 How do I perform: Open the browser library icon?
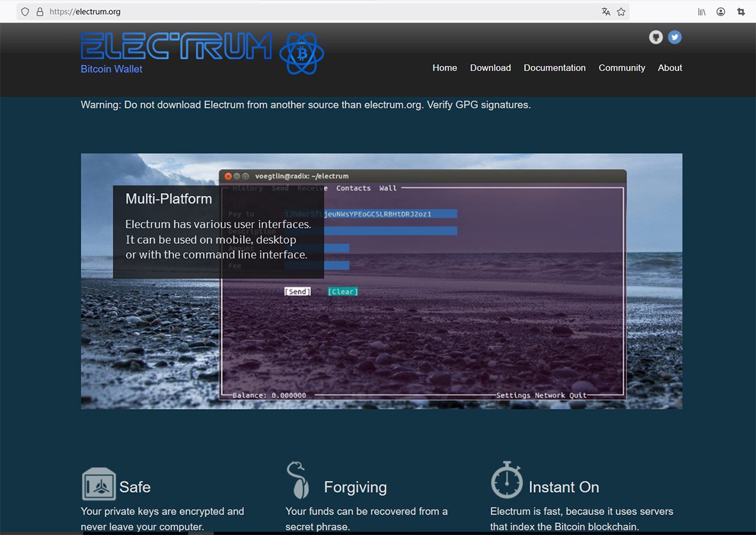point(702,12)
